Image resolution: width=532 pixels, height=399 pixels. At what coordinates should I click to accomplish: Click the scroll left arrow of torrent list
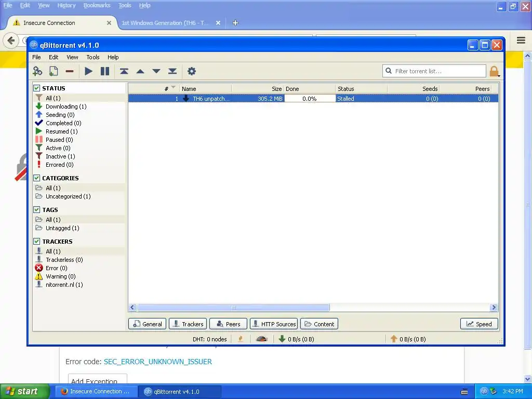tap(132, 308)
